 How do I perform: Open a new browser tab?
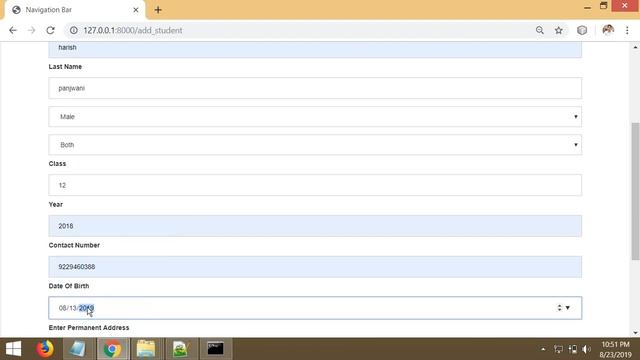(x=158, y=10)
